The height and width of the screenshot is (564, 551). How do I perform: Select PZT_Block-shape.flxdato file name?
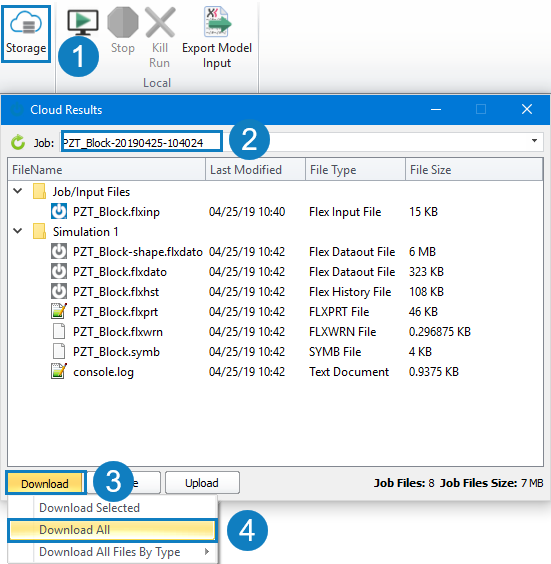[138, 252]
